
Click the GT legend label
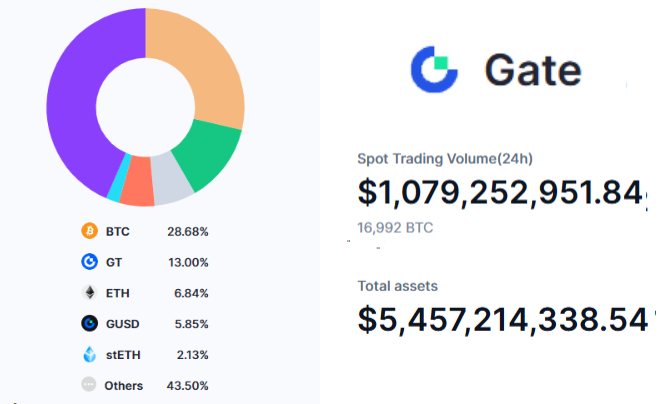pyautogui.click(x=114, y=262)
